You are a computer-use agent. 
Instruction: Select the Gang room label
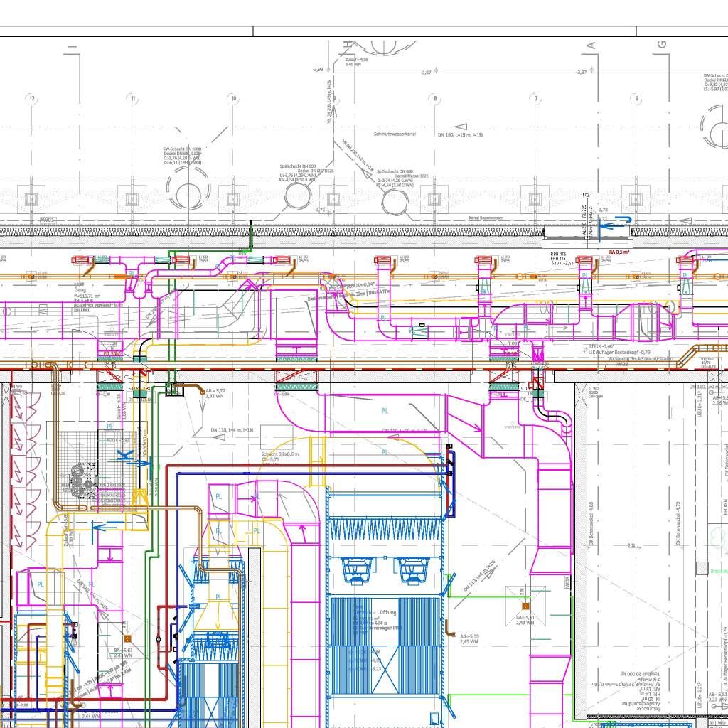[77, 289]
